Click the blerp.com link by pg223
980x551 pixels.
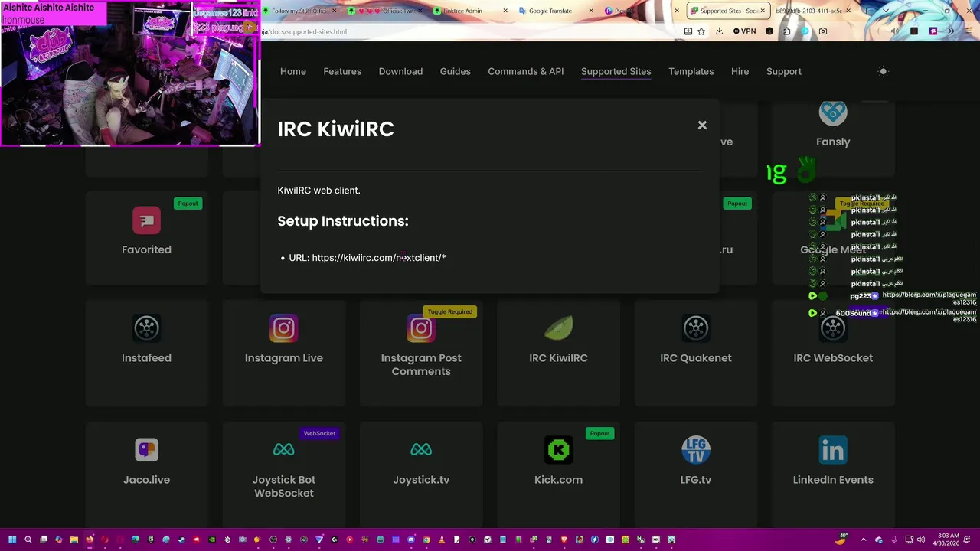click(929, 298)
